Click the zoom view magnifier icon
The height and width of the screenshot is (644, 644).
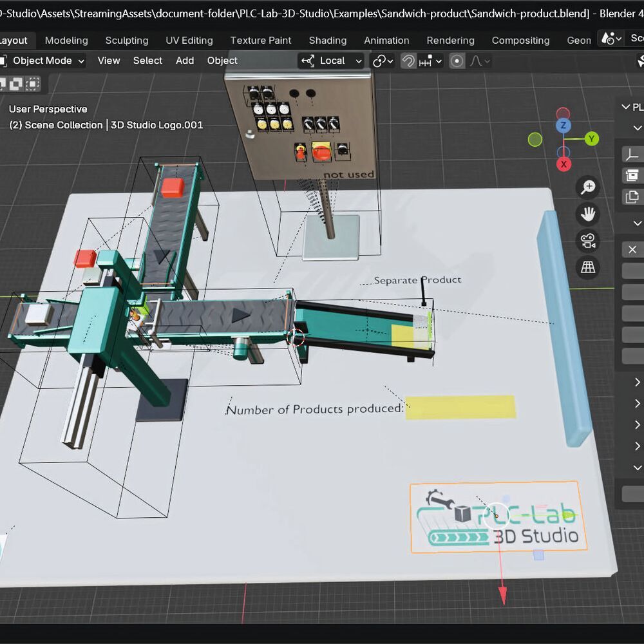tap(588, 187)
